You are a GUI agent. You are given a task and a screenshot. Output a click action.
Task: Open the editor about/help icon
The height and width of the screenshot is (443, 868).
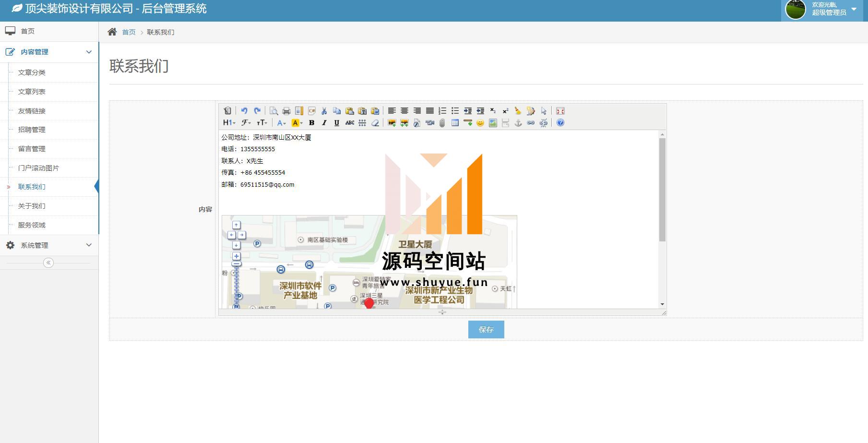pos(560,123)
